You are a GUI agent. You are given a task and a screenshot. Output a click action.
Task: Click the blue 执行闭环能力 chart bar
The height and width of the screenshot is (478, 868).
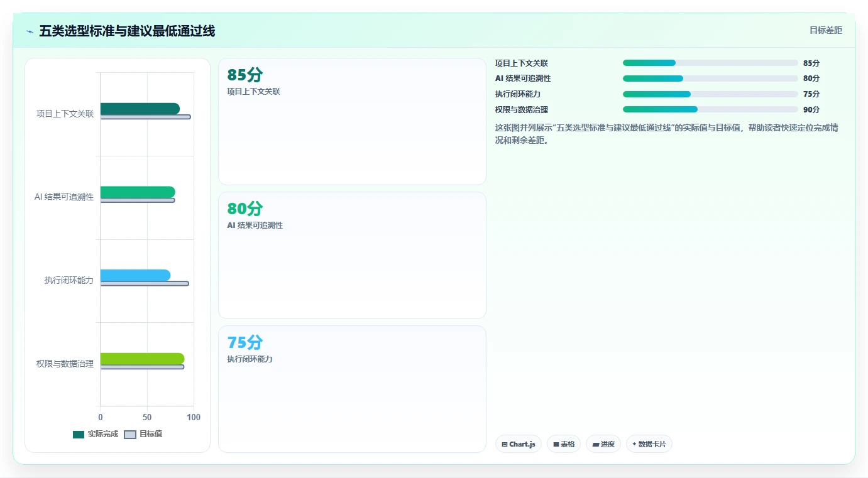135,275
